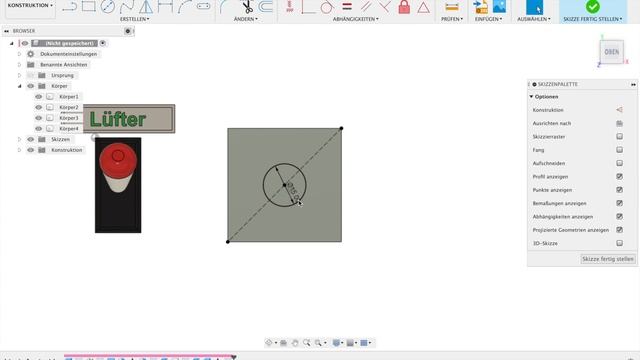Expand the Ursprung tree node

pos(19,75)
